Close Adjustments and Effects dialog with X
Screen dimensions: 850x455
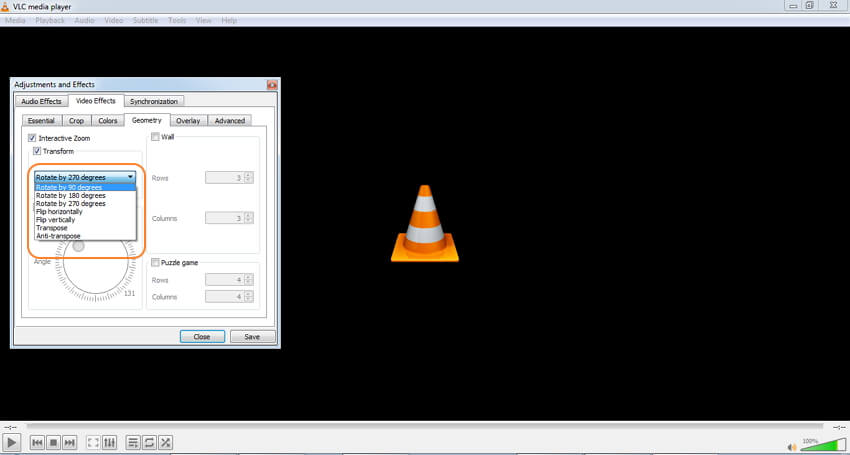coord(272,85)
